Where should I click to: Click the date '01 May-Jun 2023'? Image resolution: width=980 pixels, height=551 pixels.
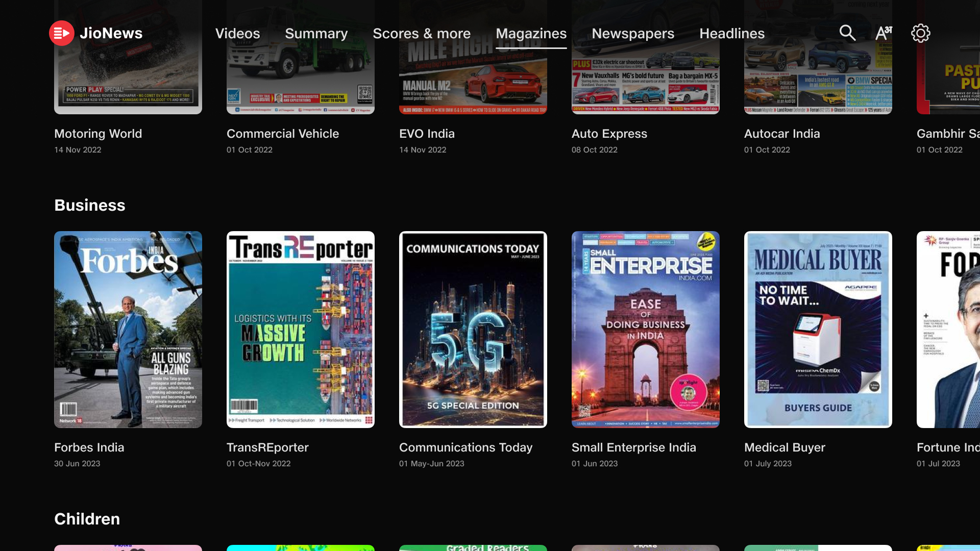point(432,464)
